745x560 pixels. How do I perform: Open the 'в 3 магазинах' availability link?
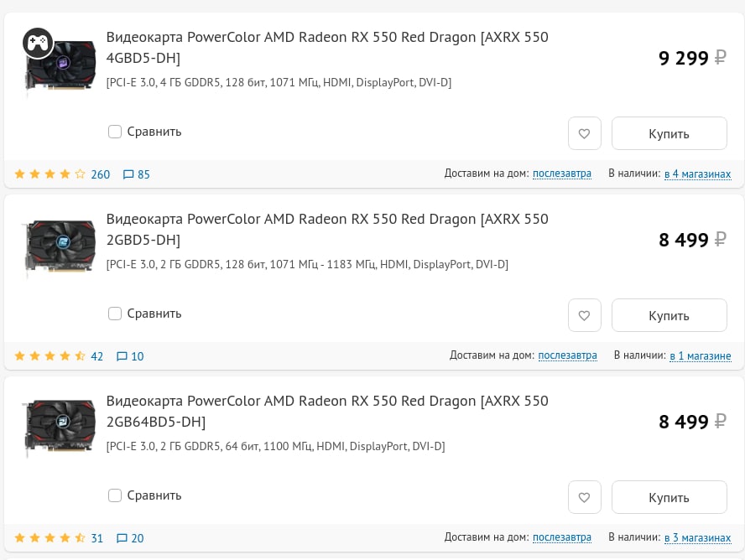(x=697, y=537)
